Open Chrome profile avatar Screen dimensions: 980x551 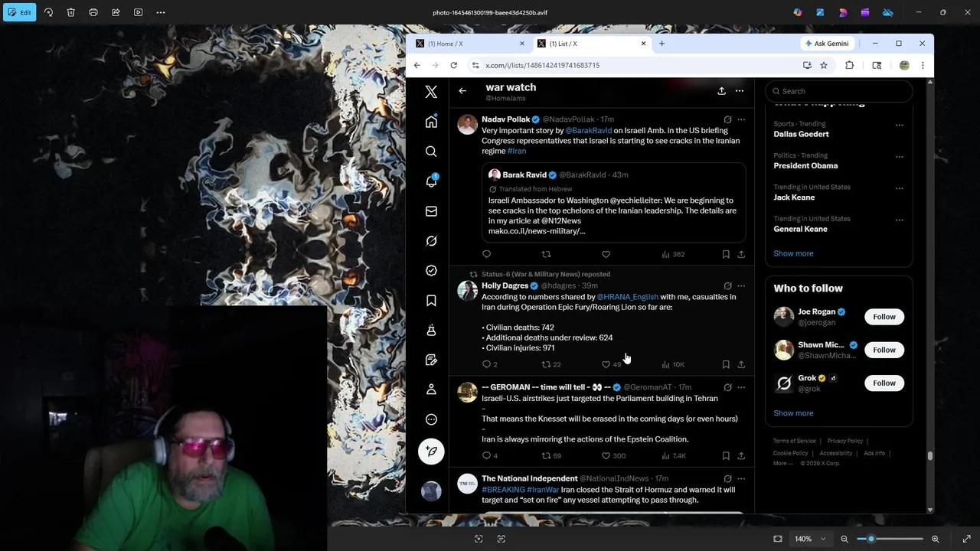click(904, 65)
